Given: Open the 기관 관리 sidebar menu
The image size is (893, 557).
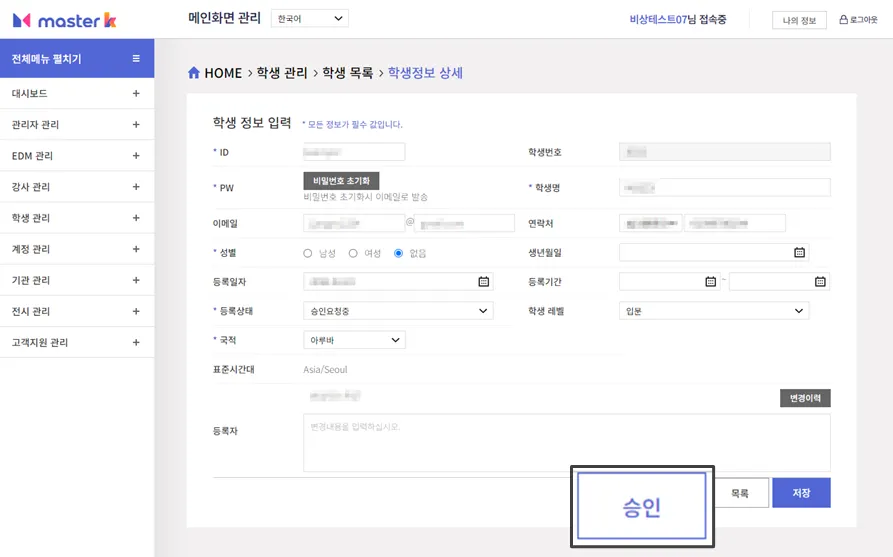Looking at the screenshot, I should [x=77, y=280].
